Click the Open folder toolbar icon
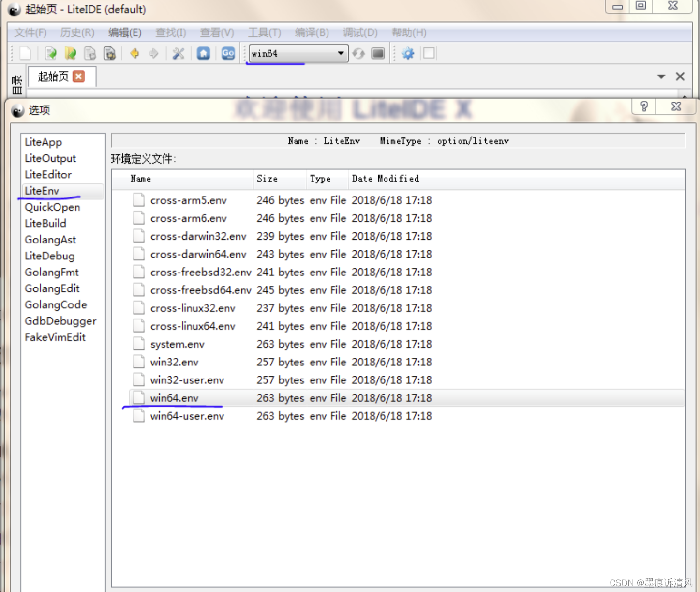This screenshot has height=592, width=700. point(71,53)
